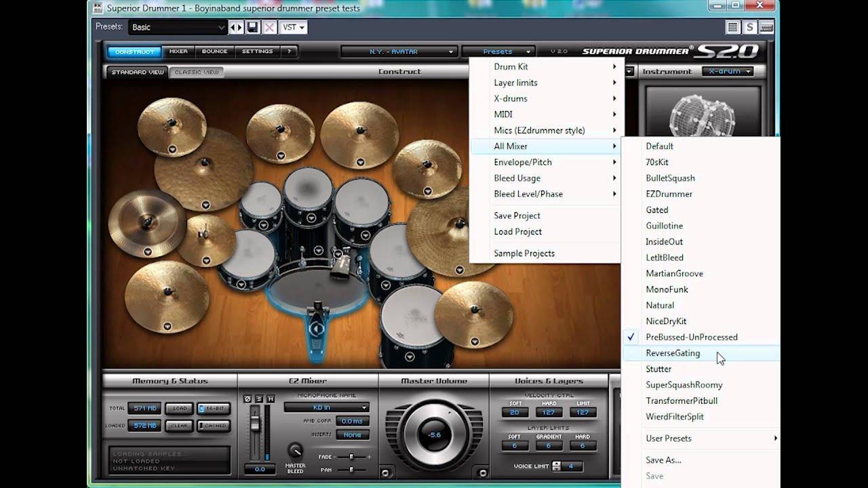Choose Load Project from the Presets menu
The height and width of the screenshot is (488, 868).
click(545, 232)
